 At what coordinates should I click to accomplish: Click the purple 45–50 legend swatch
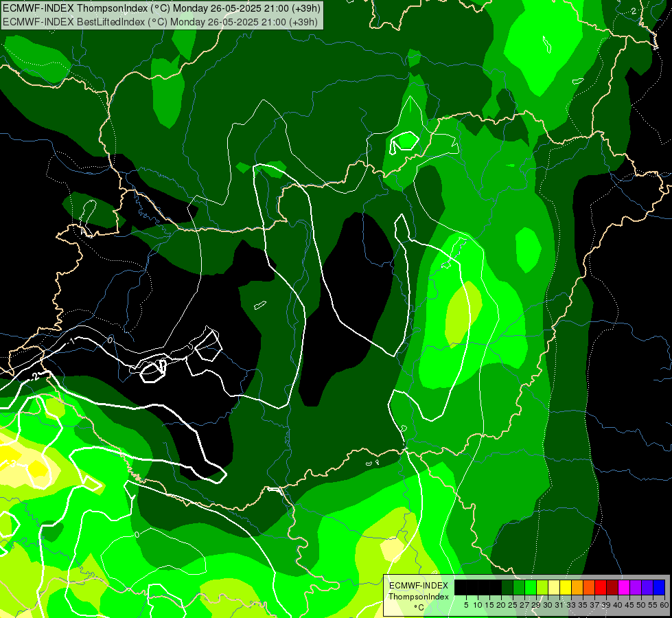(x=636, y=588)
